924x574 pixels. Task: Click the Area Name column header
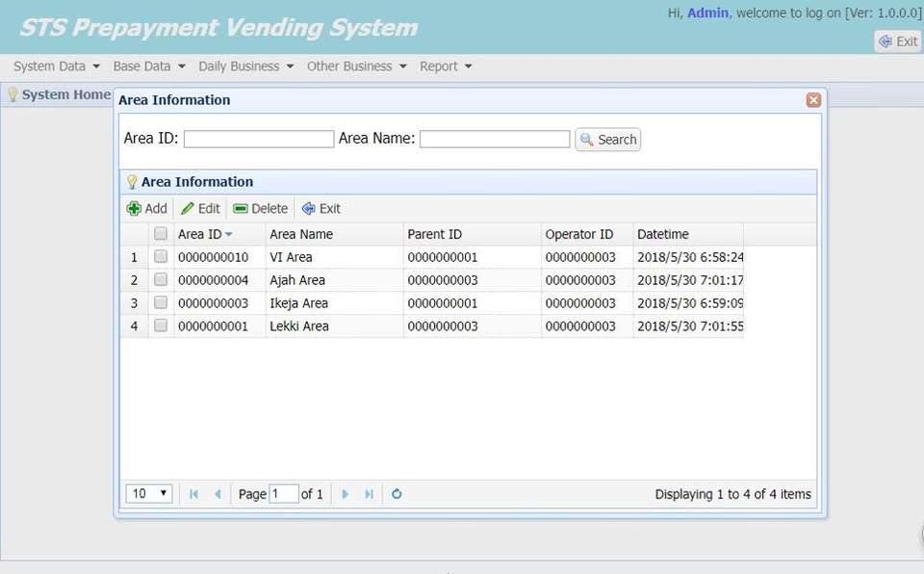(335, 234)
